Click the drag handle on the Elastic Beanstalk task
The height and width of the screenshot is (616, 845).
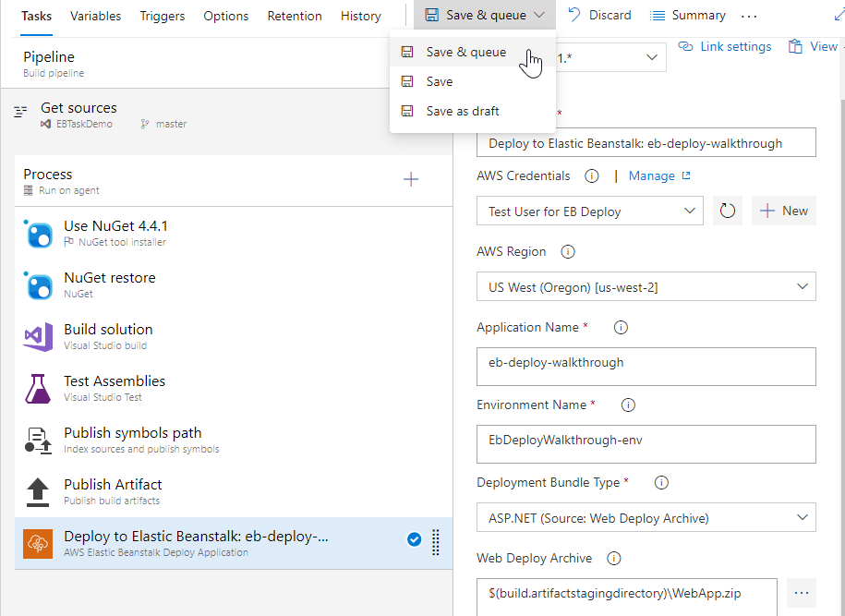pyautogui.click(x=436, y=540)
